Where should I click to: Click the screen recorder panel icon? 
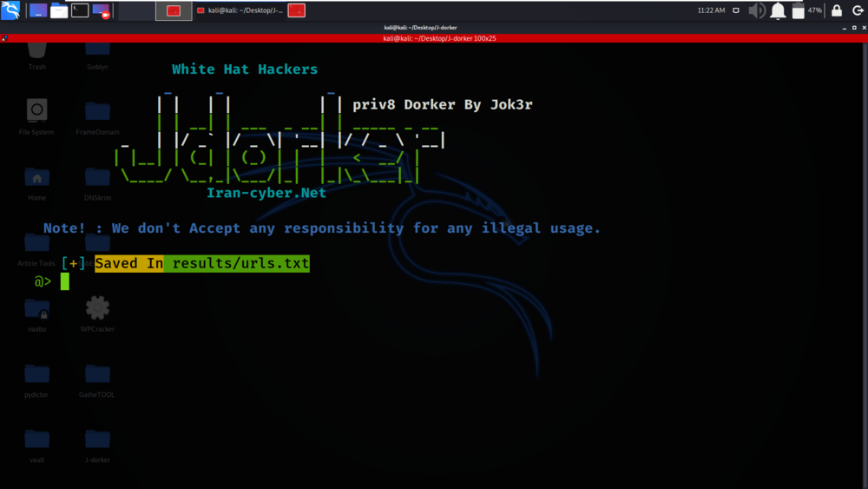pos(102,10)
